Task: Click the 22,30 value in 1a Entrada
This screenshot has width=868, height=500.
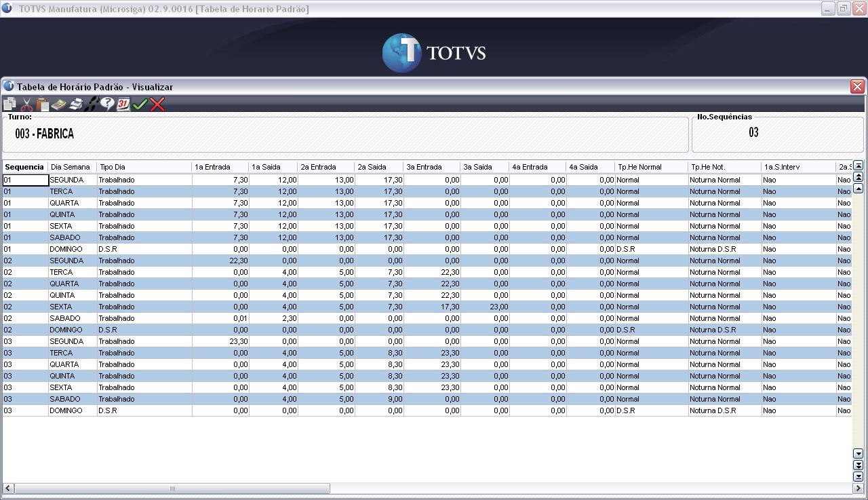Action: (239, 261)
